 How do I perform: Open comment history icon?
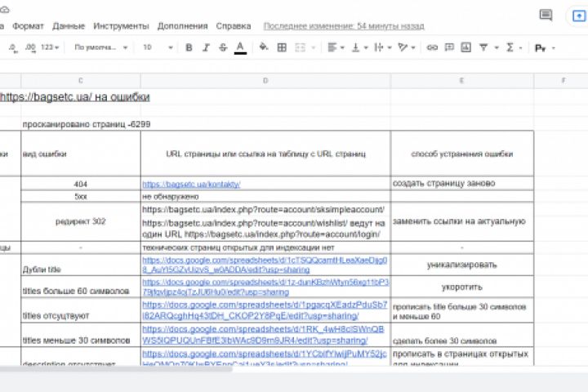[x=546, y=15]
